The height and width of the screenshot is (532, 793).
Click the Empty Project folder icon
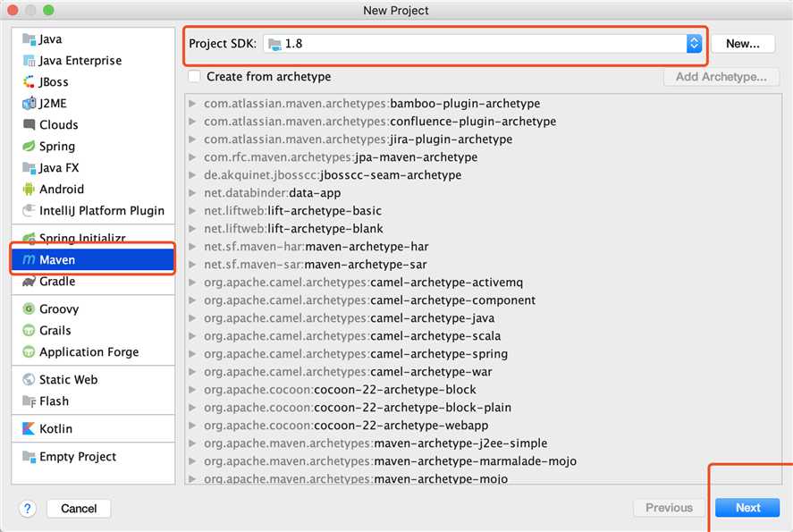coord(29,456)
